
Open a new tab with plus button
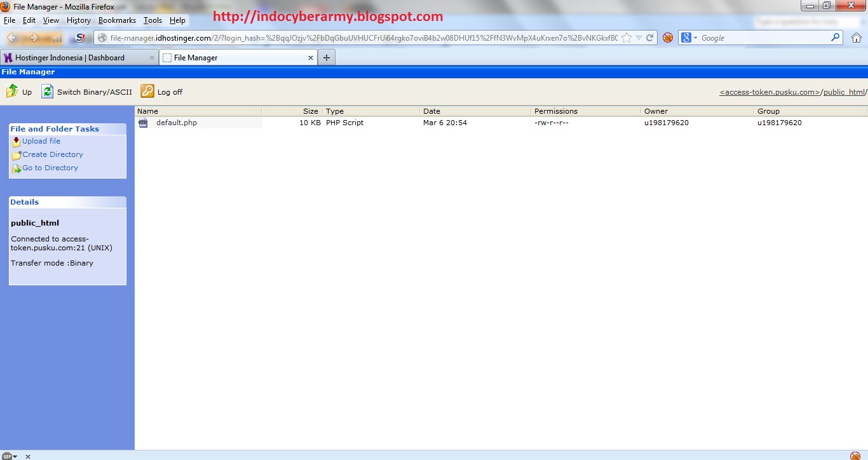pos(327,58)
